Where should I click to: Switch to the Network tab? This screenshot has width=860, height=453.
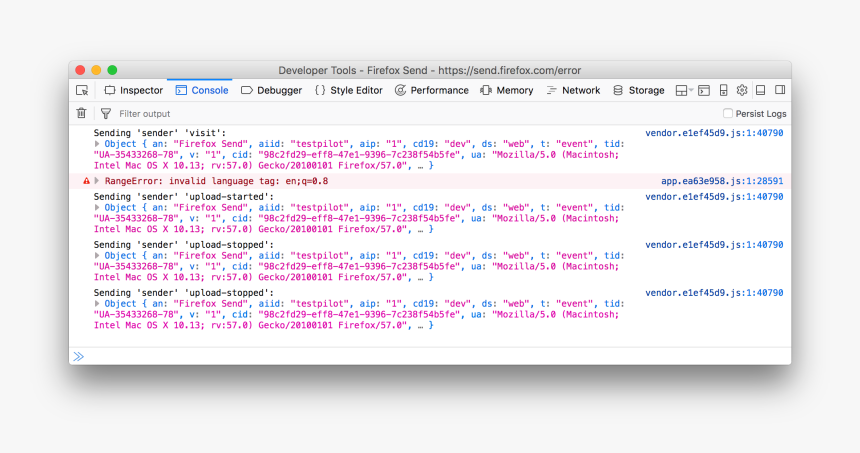click(573, 90)
